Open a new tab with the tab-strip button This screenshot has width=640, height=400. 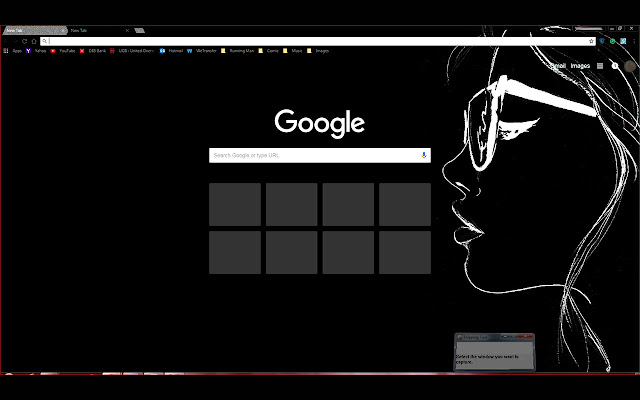pos(140,30)
